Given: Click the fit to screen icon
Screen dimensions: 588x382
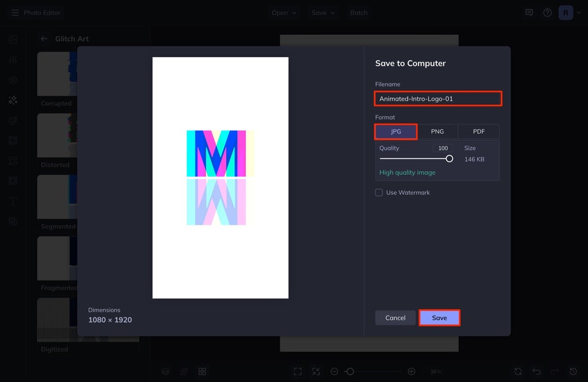Looking at the screenshot, I should pos(298,371).
